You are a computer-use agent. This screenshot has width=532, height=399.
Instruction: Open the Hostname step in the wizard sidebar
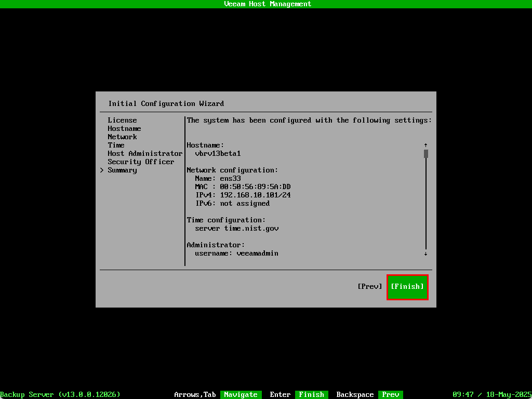[124, 128]
